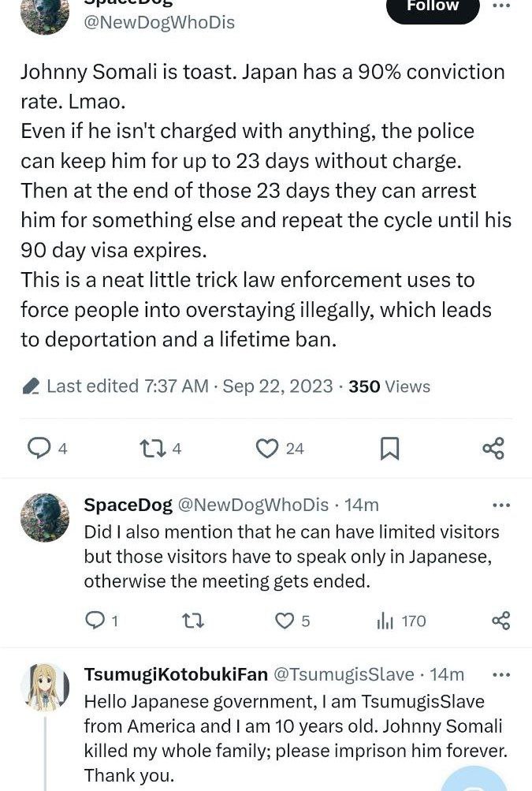Screen dimensions: 532x791
Task: Bookmark the main tweet
Action: tap(389, 449)
